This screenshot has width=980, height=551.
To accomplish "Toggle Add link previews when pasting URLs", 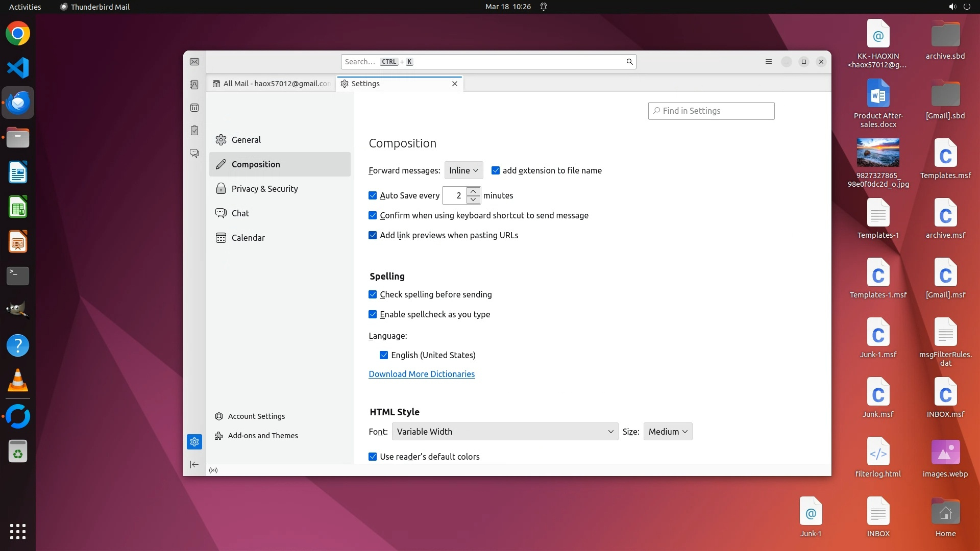I will (x=373, y=235).
